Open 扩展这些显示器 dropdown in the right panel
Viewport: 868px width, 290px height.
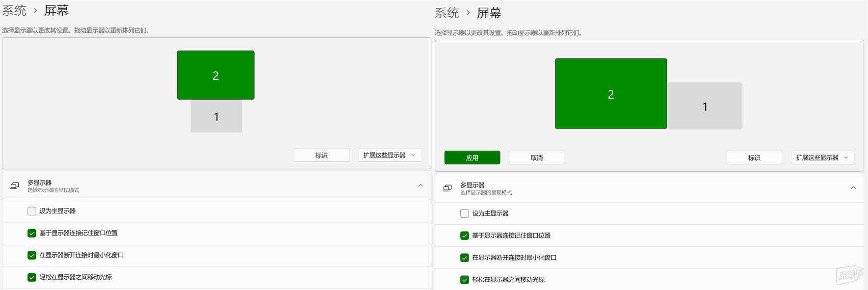click(822, 158)
